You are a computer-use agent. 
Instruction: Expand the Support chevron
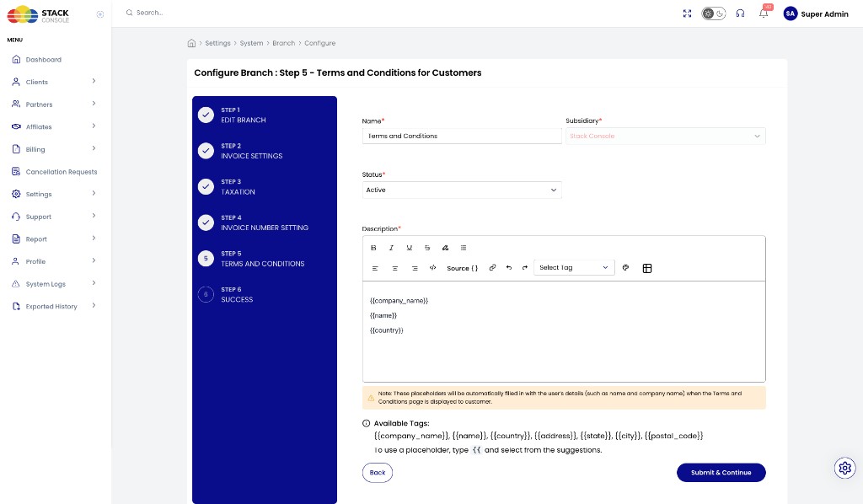pos(94,216)
